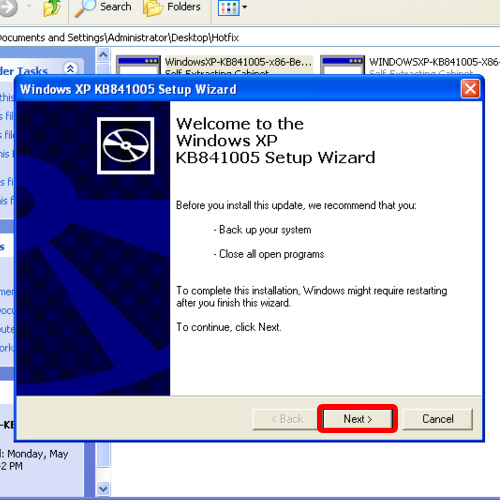Click the CD icon in the wizard banner
Image resolution: width=500 pixels, height=500 pixels.
(x=126, y=146)
